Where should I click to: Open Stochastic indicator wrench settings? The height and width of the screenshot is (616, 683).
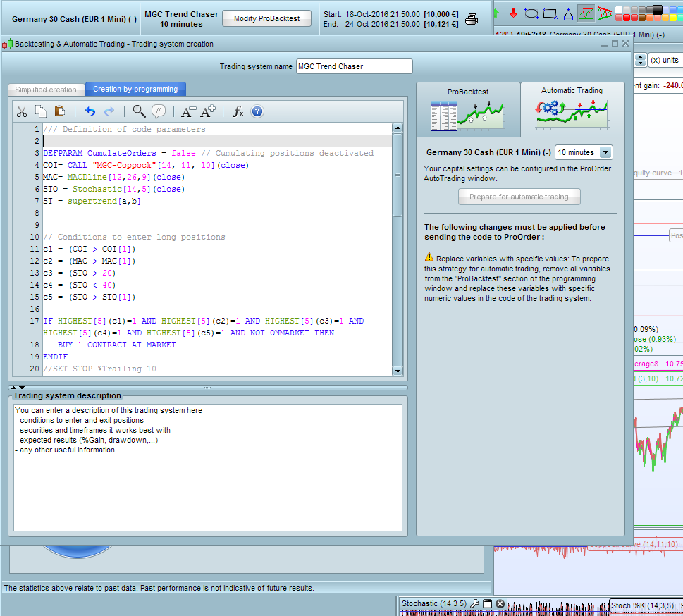pos(474,604)
